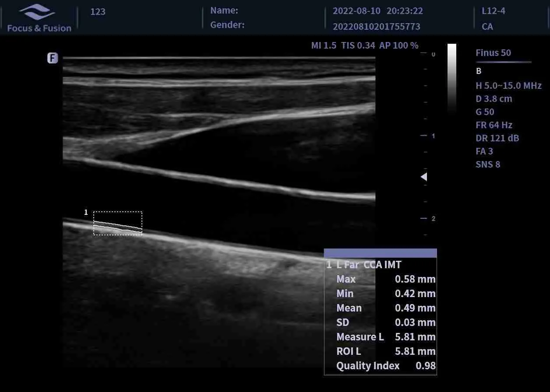Screen dimensions: 550x392
Task: Click the ROI number 1 label
Action: (86, 212)
